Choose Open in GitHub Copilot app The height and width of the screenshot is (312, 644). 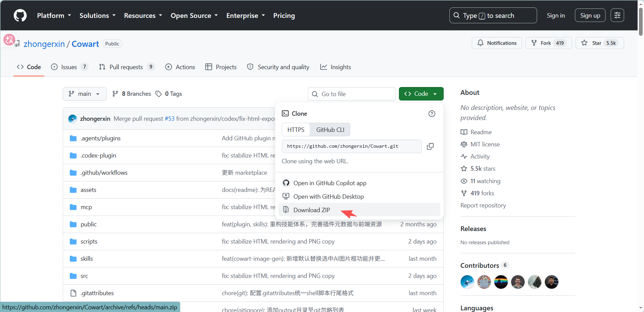pyautogui.click(x=359, y=183)
